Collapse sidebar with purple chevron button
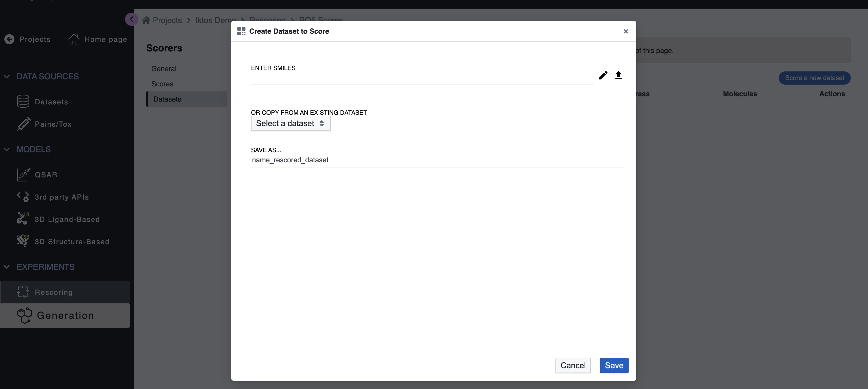Viewport: 868px width, 389px height. pos(131,19)
